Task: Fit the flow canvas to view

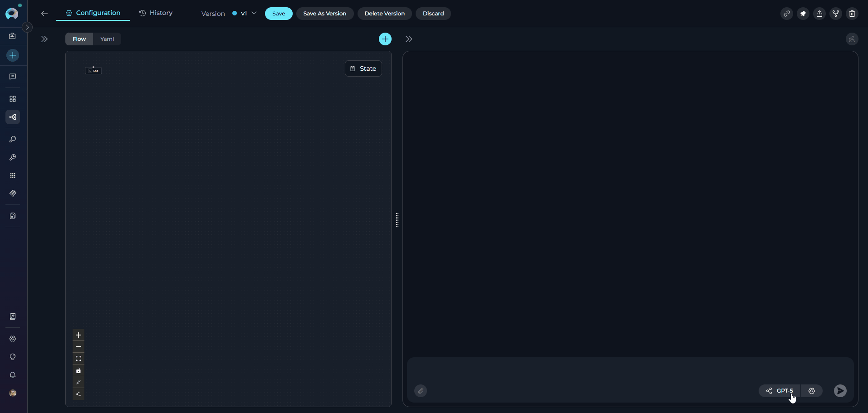Action: [78, 359]
